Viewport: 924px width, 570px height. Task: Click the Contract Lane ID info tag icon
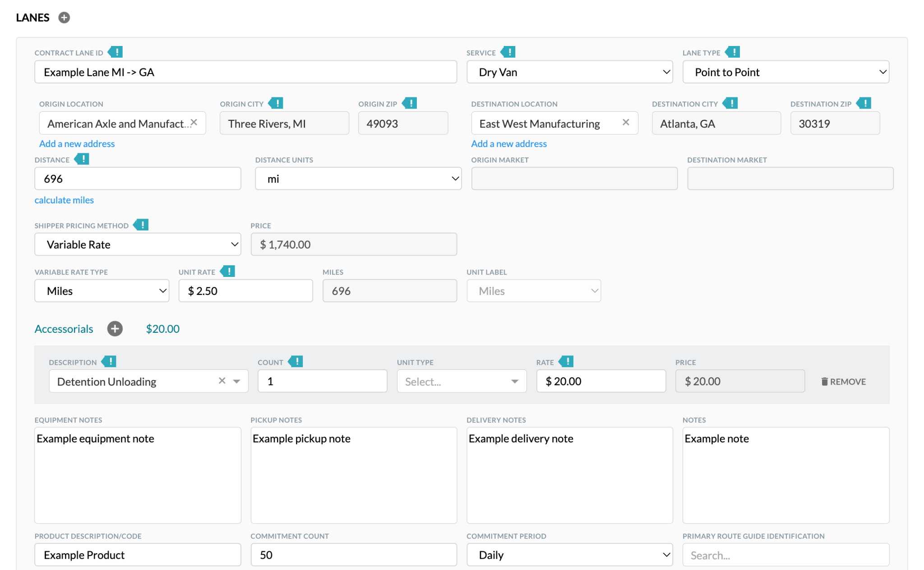pos(115,52)
